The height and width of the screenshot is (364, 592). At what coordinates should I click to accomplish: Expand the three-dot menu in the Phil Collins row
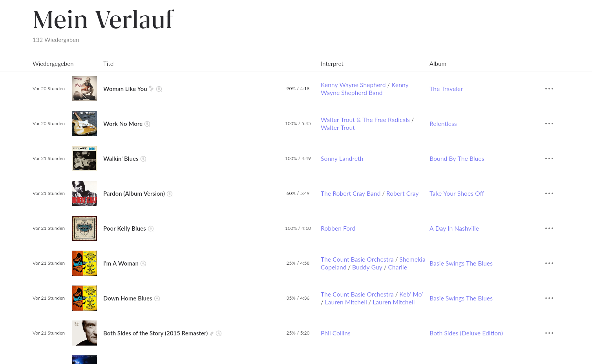tap(549, 333)
